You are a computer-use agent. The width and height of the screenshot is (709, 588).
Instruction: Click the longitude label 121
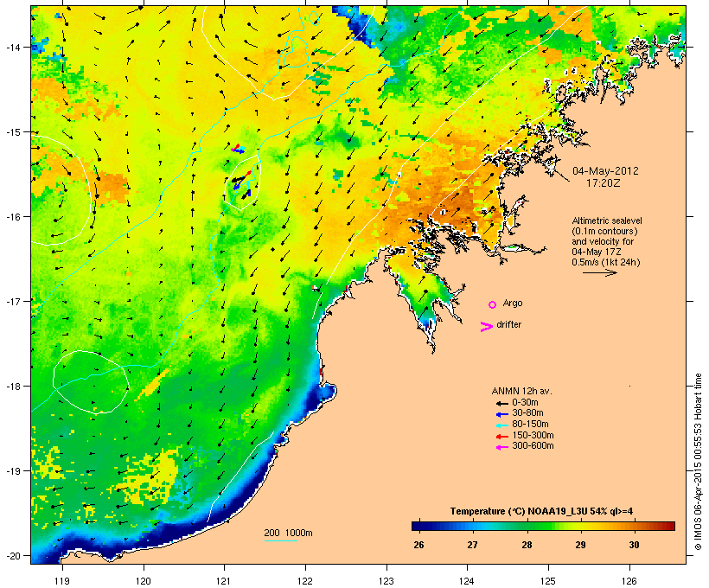224,581
